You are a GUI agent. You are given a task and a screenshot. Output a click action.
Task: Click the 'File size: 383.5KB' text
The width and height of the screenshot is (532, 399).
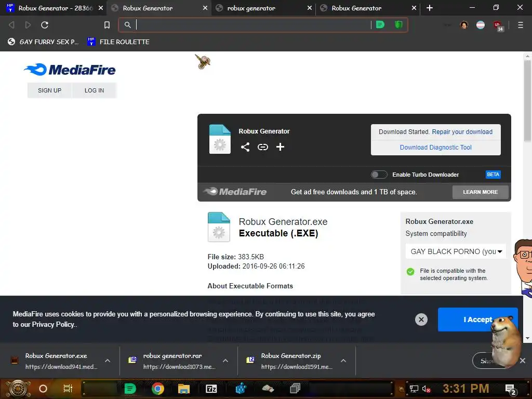click(x=235, y=257)
